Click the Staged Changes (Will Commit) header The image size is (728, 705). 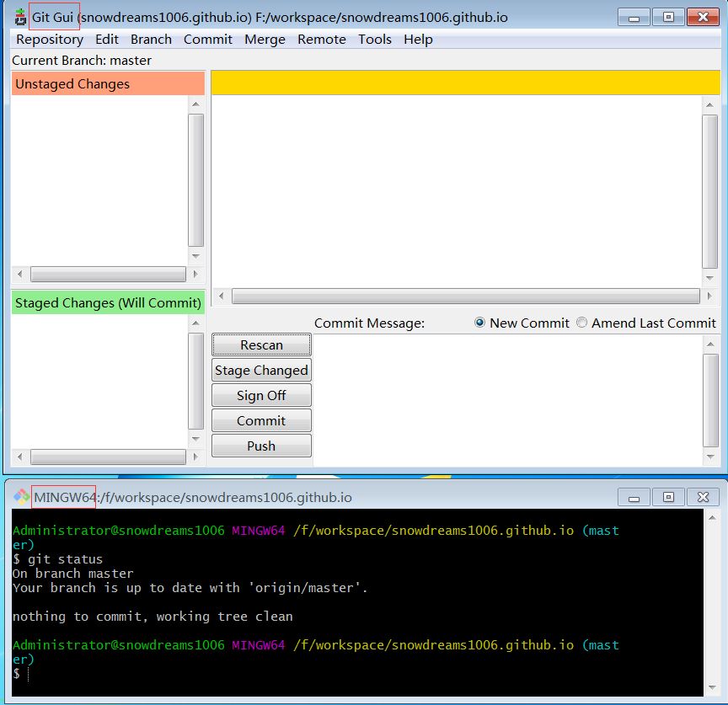(x=108, y=302)
